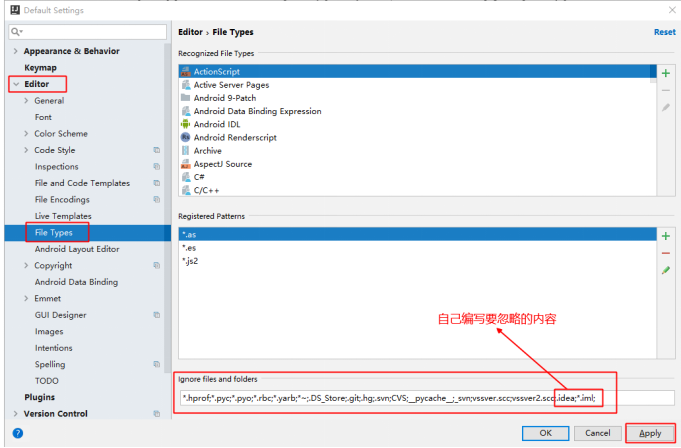Select Android Data Binding Expression file type
Viewport: 681px width, 448px height.
coord(258,111)
